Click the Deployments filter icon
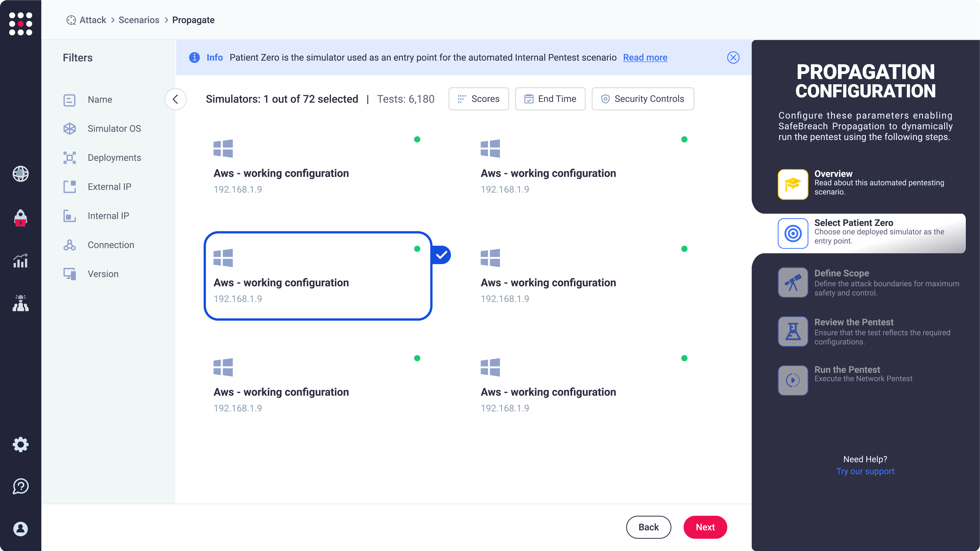The height and width of the screenshot is (551, 980). click(x=69, y=157)
